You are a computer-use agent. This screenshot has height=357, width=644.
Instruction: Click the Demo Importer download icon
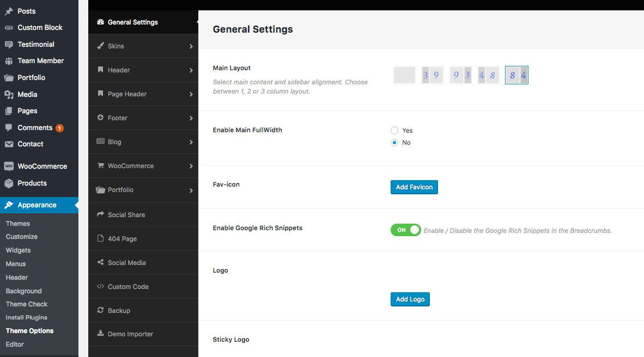pyautogui.click(x=100, y=334)
